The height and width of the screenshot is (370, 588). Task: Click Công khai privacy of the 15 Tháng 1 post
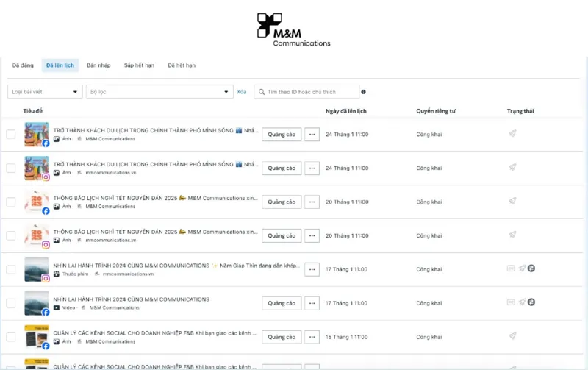tap(429, 337)
